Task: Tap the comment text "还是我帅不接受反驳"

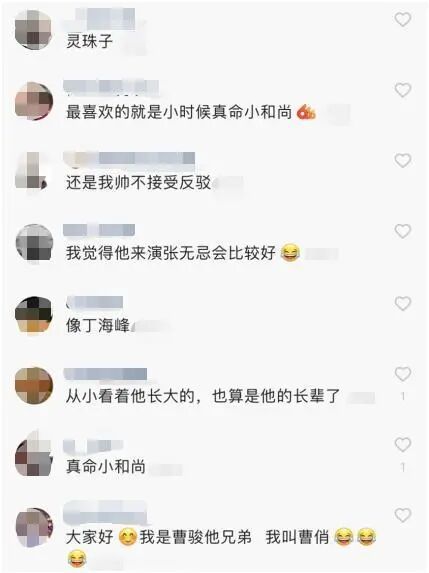Action: coord(138,182)
